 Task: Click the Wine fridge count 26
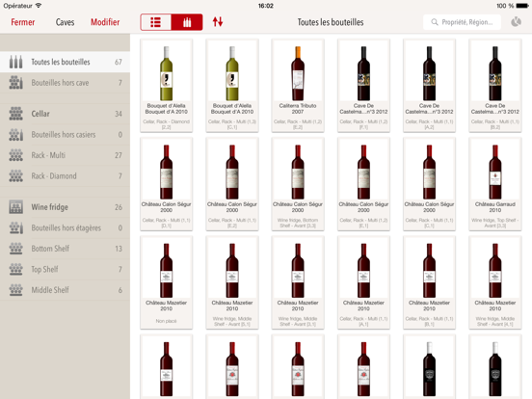(119, 207)
